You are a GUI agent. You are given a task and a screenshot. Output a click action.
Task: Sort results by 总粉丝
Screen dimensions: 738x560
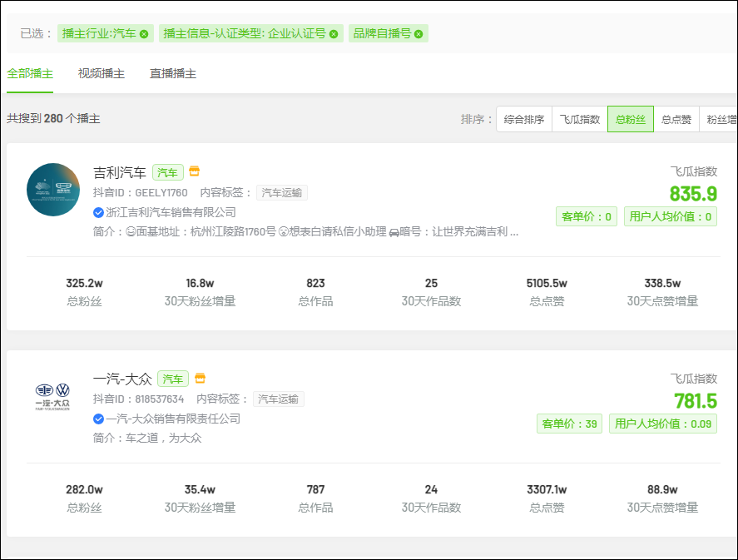(x=631, y=120)
